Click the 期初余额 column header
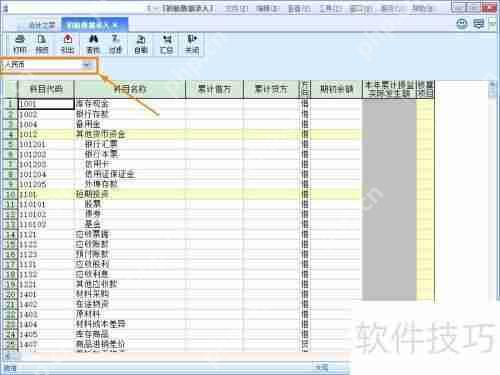The image size is (500, 375). coord(336,89)
